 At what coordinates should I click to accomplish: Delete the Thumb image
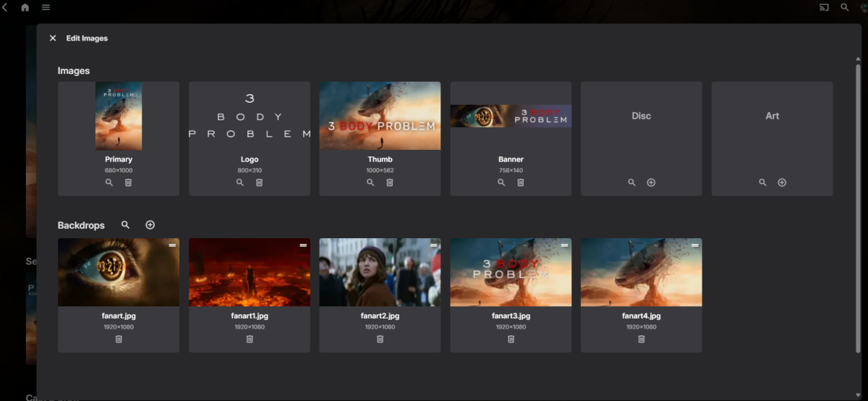coord(390,182)
